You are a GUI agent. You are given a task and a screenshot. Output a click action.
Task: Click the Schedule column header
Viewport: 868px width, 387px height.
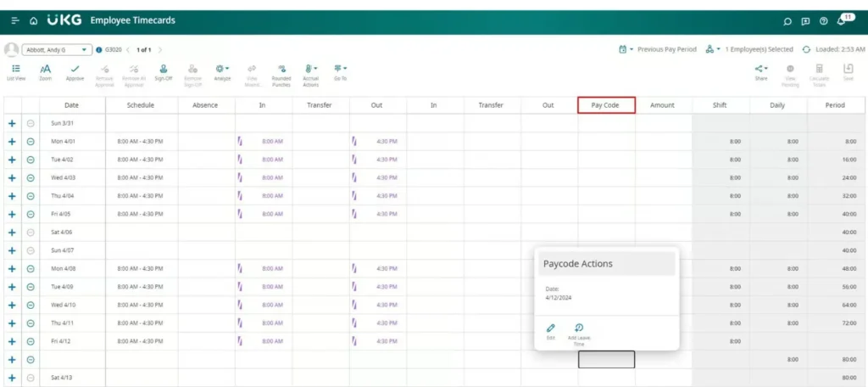pyautogui.click(x=141, y=105)
